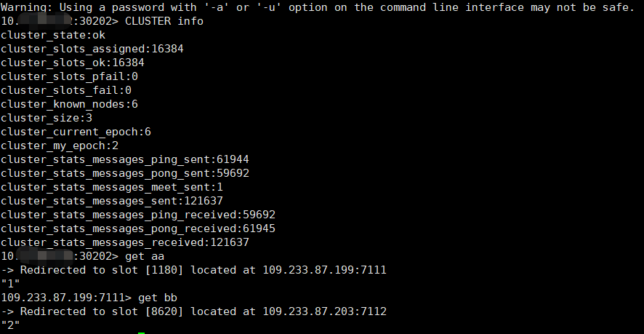Click the cluster_state:ok line
Image resolution: width=644 pixels, height=334 pixels.
click(53, 35)
